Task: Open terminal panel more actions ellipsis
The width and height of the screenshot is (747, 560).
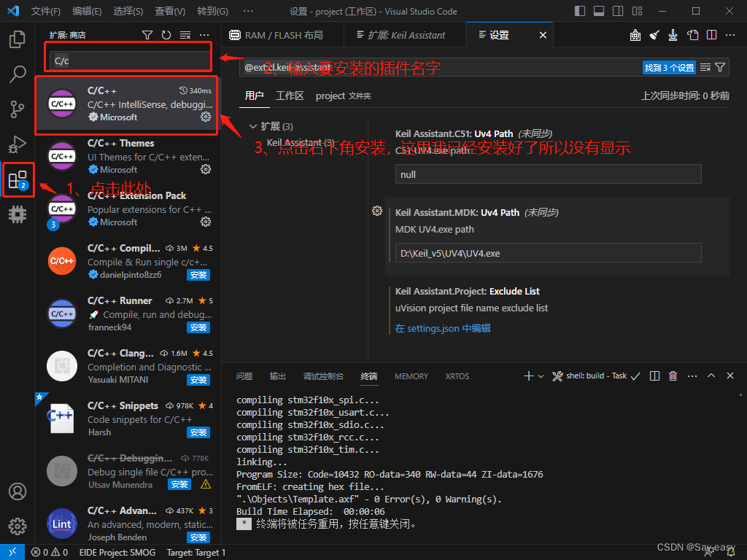Action: point(692,376)
